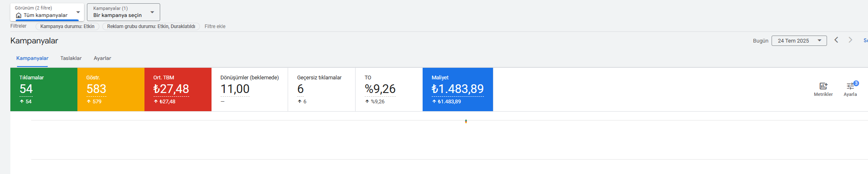This screenshot has height=174, width=868.
Task: Click the Filtre ekle link
Action: pos(215,26)
